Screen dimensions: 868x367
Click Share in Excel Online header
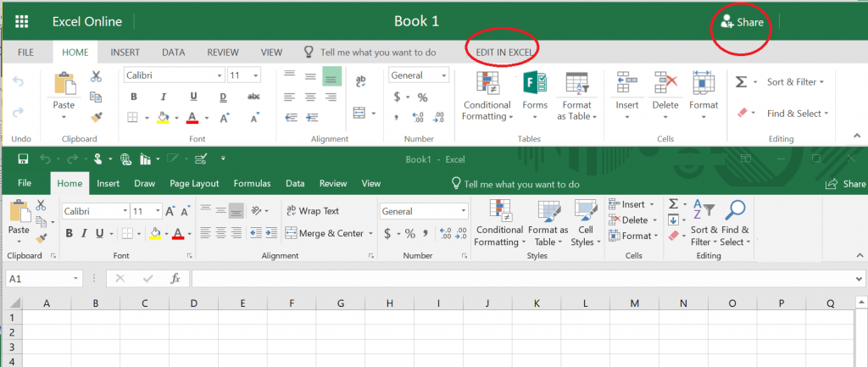tap(743, 22)
